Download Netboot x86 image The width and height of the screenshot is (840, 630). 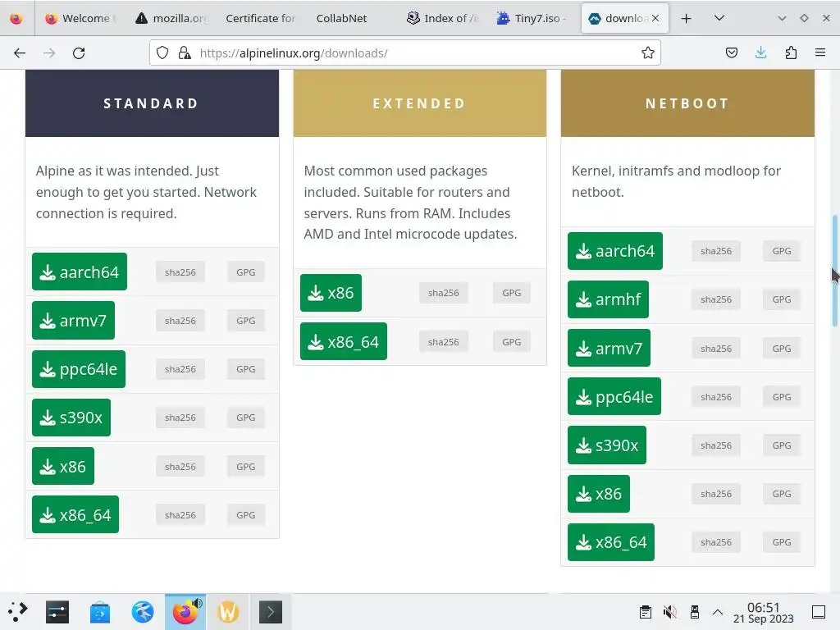point(599,494)
